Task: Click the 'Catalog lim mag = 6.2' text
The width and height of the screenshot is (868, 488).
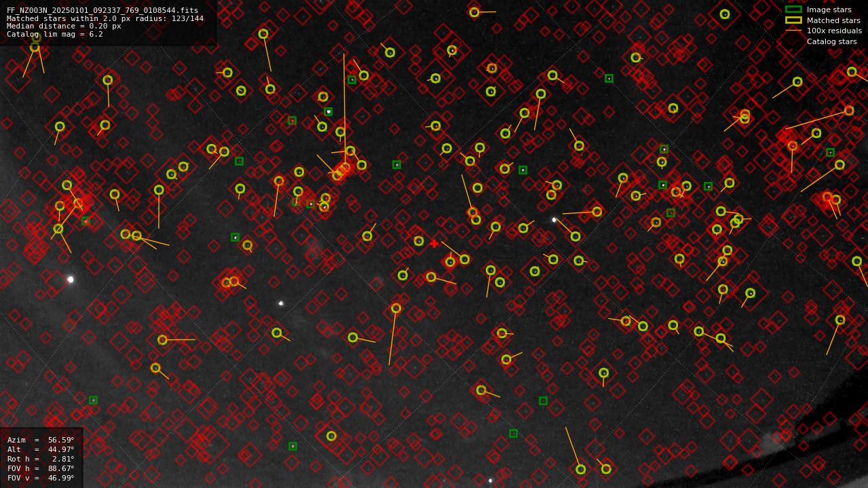Action: (x=55, y=34)
